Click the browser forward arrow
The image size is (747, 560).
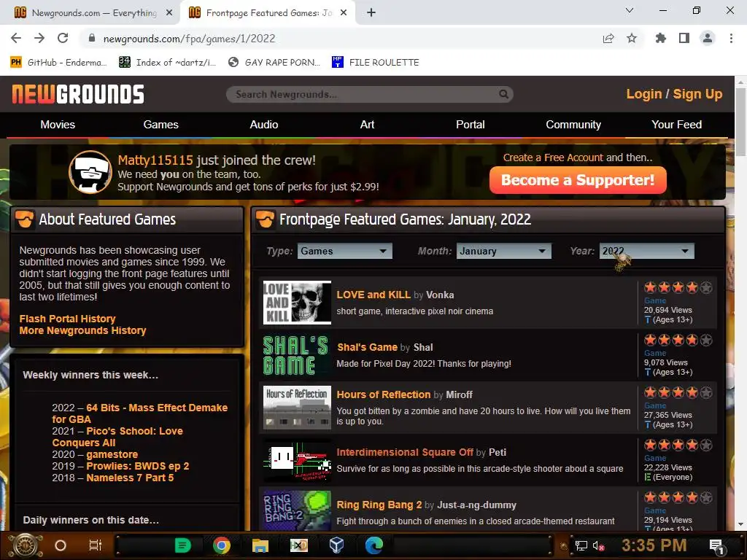pos(39,38)
